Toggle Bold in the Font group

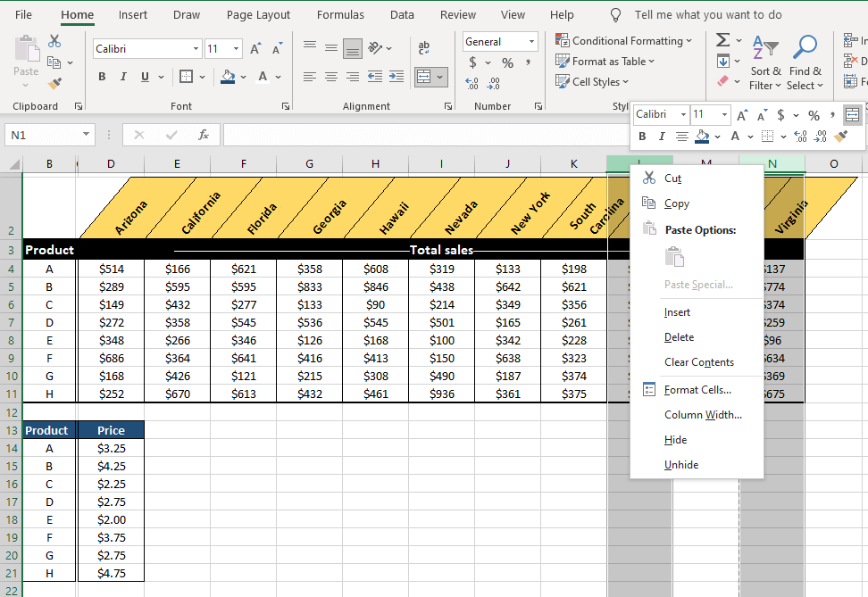click(101, 77)
